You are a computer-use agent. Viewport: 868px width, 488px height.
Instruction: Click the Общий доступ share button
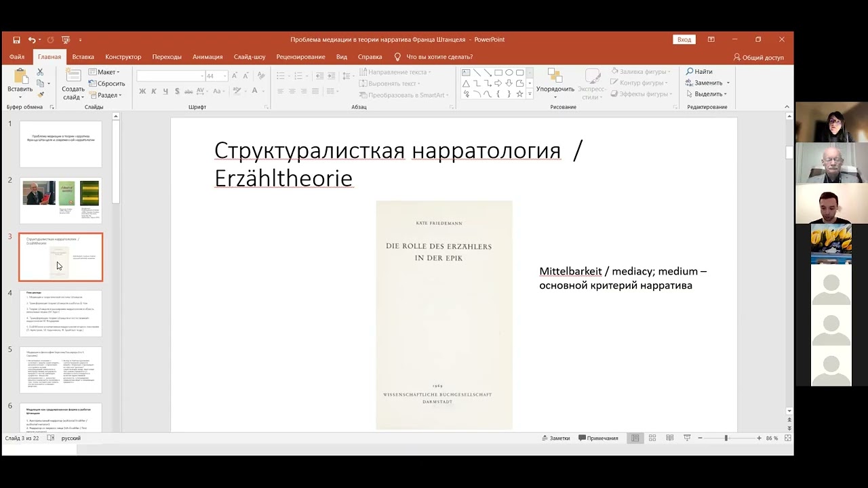(x=759, y=58)
